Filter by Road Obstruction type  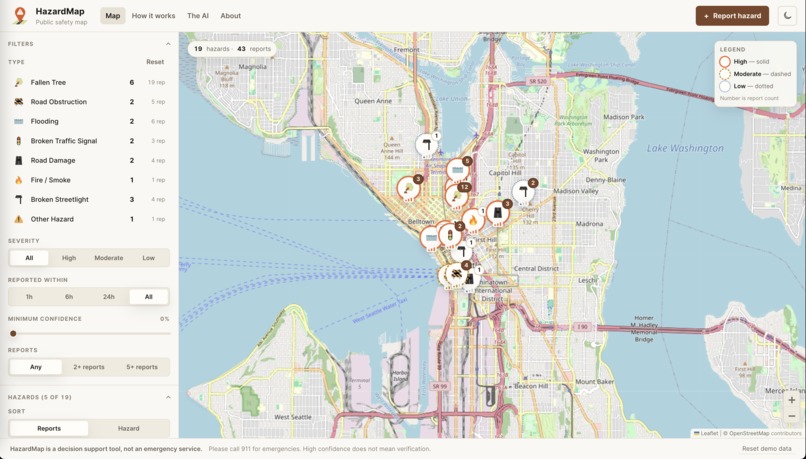coord(89,102)
